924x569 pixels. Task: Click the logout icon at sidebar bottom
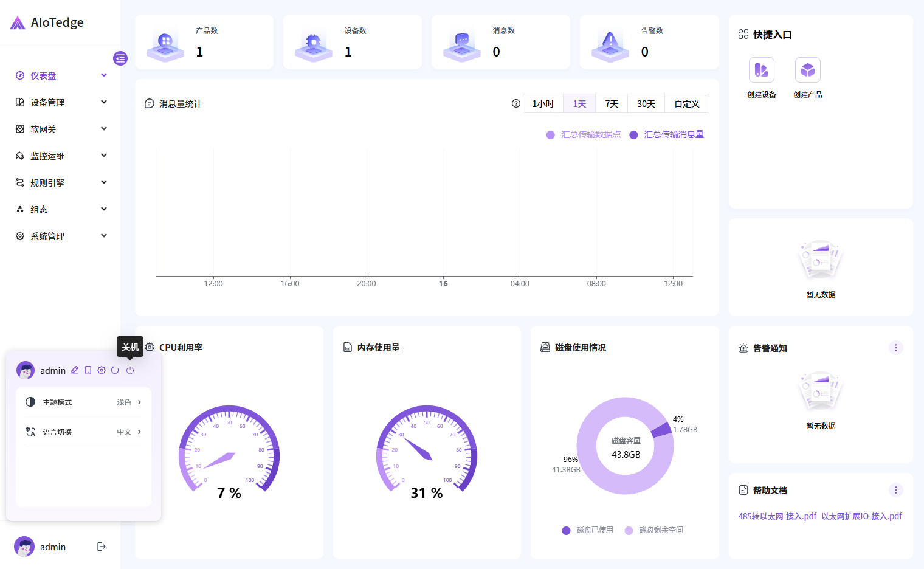click(102, 547)
